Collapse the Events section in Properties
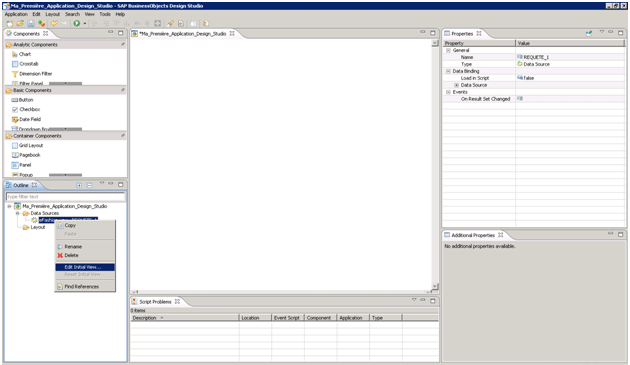Screen dimensions: 630x365 click(x=448, y=92)
